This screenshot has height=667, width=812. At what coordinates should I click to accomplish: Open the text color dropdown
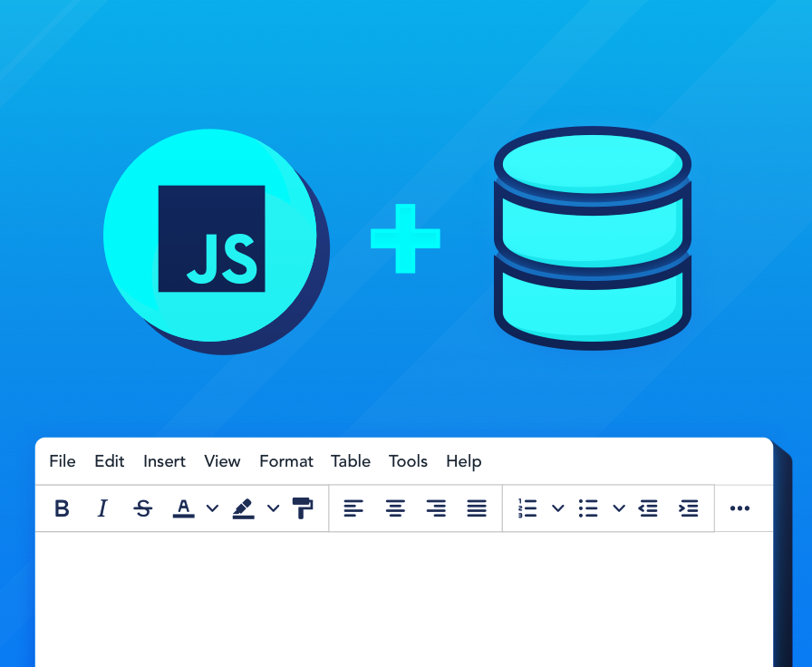coord(212,508)
